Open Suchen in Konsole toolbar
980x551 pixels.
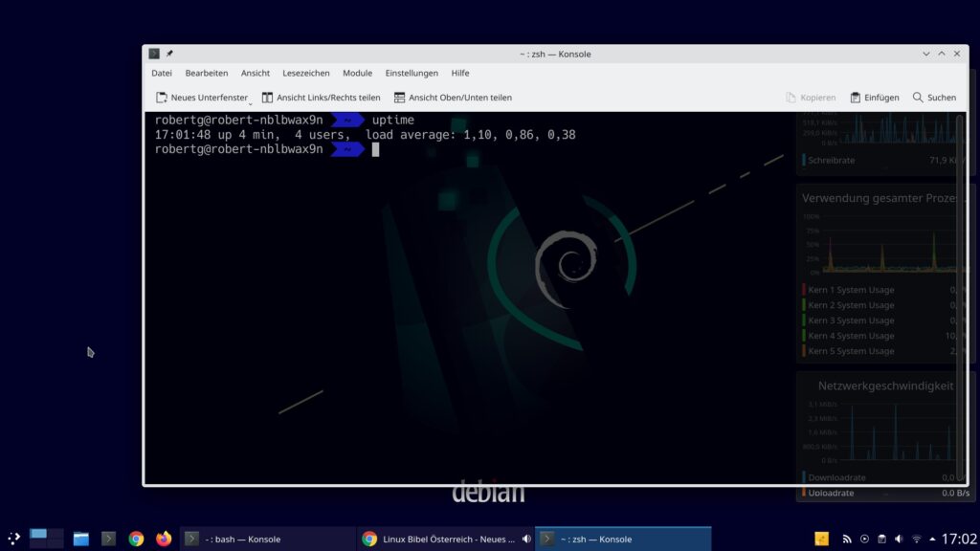coord(934,98)
